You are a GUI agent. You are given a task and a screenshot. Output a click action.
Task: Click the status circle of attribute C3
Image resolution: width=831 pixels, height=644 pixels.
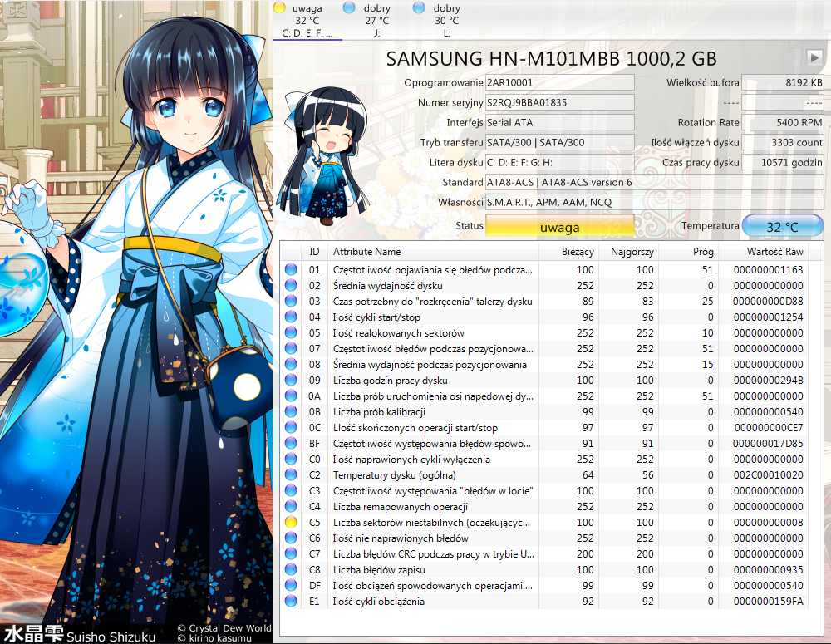[291, 491]
